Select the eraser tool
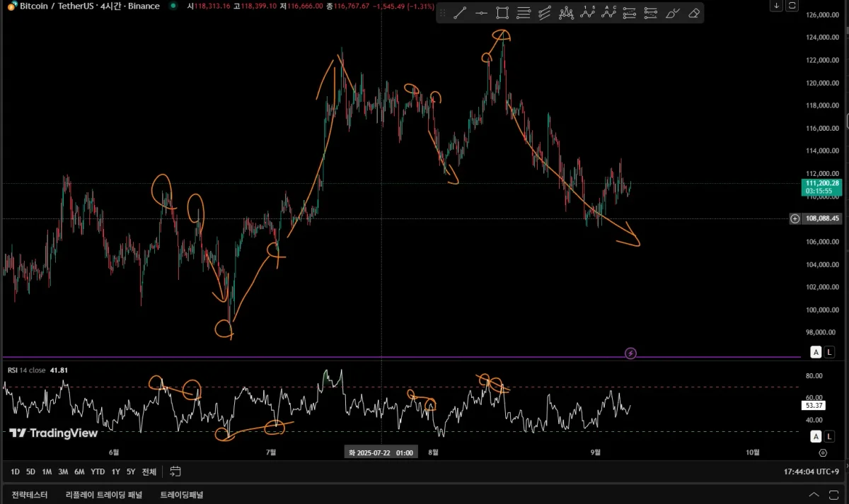This screenshot has width=849, height=504. (694, 13)
